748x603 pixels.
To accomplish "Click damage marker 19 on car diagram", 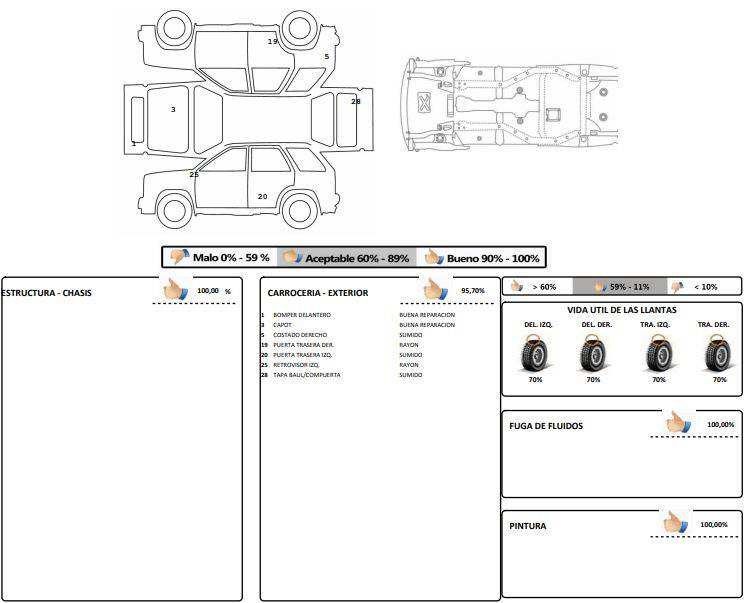I will (272, 42).
